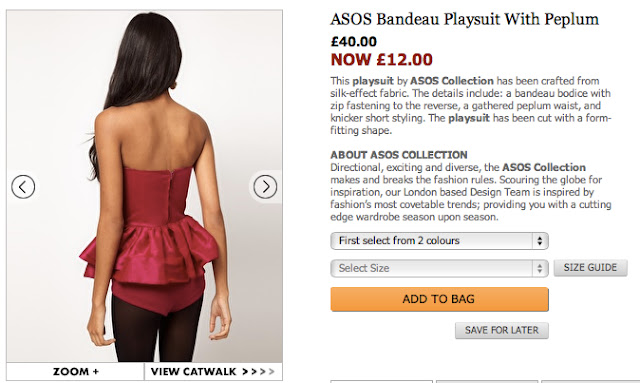Image resolution: width=640 pixels, height=383 pixels.
Task: Advance to the next product photo arrow
Action: pos(265,187)
